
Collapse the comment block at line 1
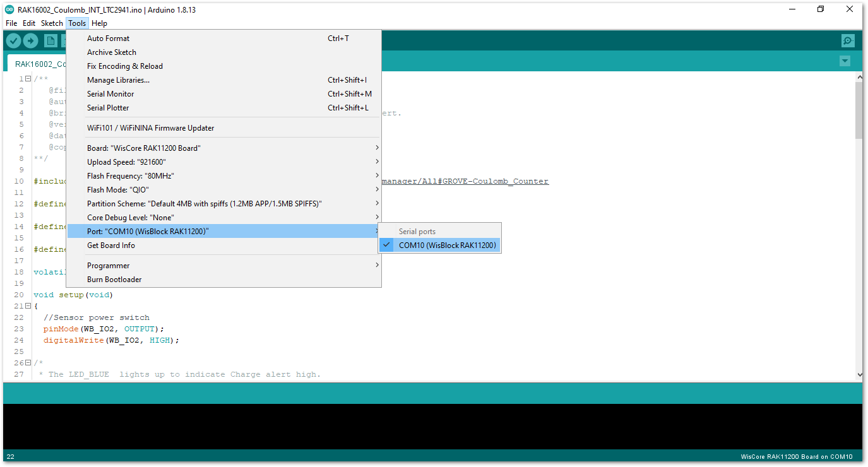[28, 79]
